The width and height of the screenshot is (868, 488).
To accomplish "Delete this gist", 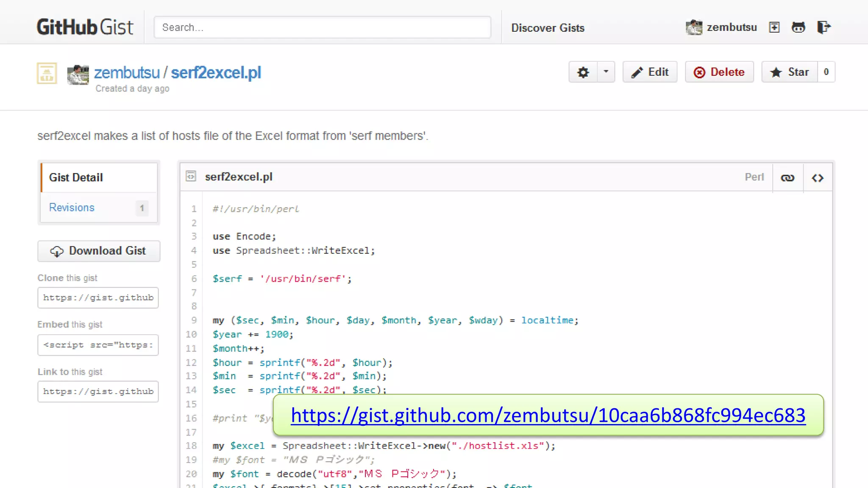I will pyautogui.click(x=719, y=72).
